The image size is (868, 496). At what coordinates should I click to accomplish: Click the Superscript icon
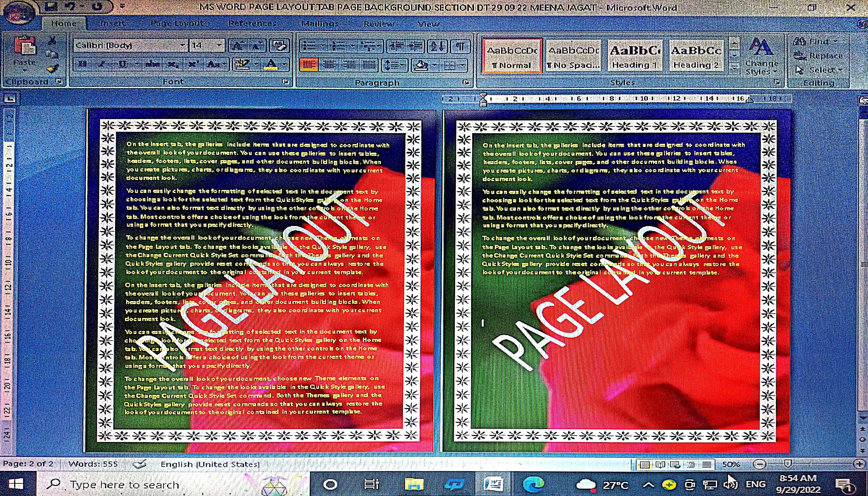(193, 64)
